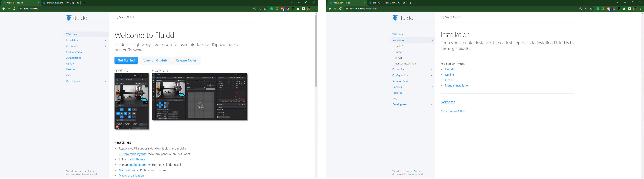The image size is (644, 179).
Task: Expand Installation chevron in left window sidebar
Action: pos(106,40)
